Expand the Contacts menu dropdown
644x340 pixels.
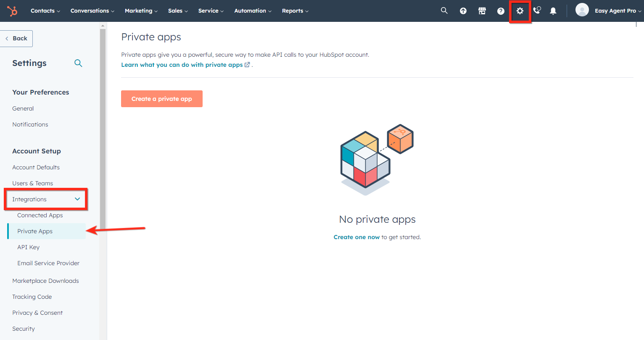coord(45,11)
